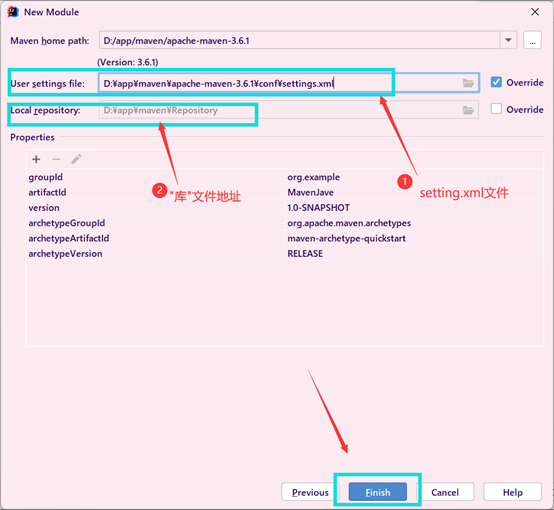This screenshot has height=510, width=554.
Task: Edit property using the pencil icon
Action: 76,159
